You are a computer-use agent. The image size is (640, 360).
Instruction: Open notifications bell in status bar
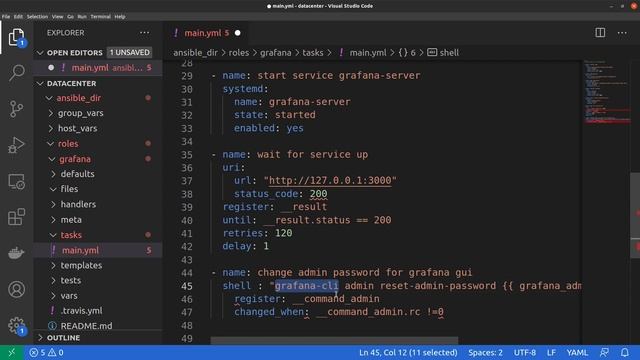tap(625, 352)
